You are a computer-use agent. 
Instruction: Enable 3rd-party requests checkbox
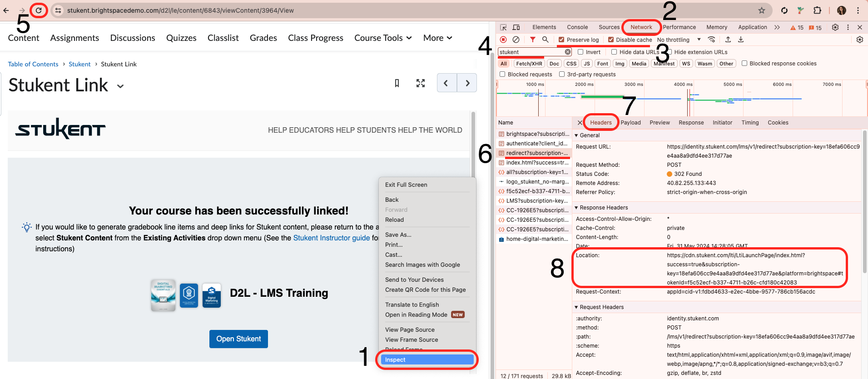562,74
